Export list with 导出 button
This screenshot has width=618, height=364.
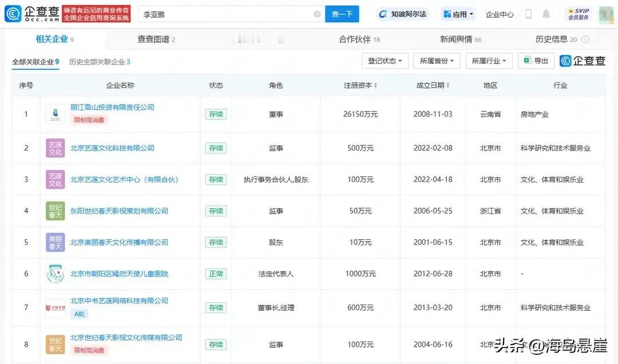[536, 61]
